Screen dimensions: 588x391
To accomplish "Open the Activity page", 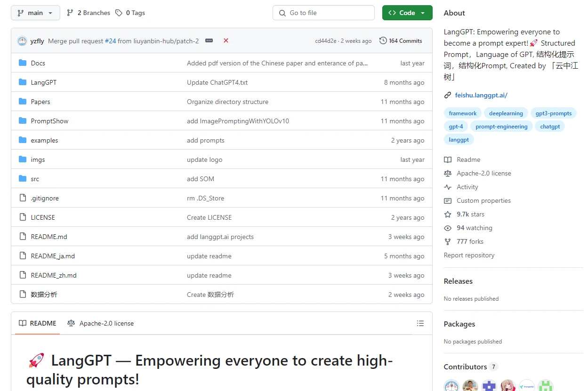I will tap(467, 187).
